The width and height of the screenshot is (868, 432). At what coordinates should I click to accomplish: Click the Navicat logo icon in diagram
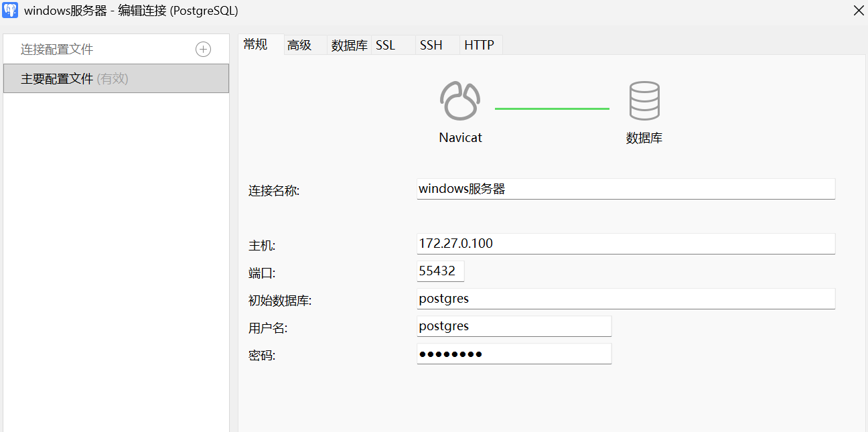pos(460,101)
